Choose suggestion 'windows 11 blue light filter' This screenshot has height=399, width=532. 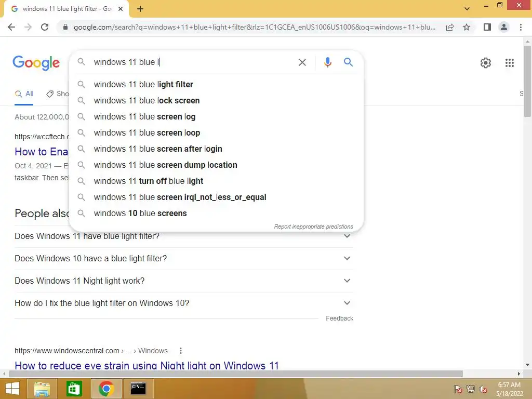point(216,85)
